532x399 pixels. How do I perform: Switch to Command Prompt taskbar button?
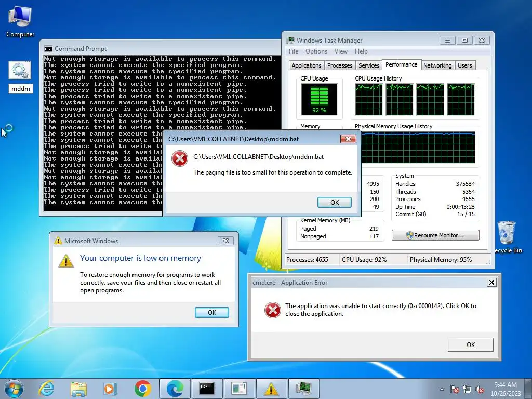pyautogui.click(x=207, y=389)
